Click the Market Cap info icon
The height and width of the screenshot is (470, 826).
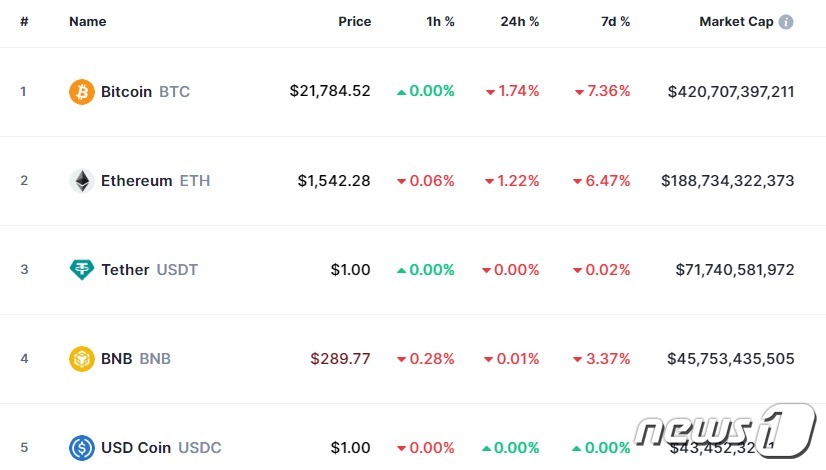[x=786, y=22]
